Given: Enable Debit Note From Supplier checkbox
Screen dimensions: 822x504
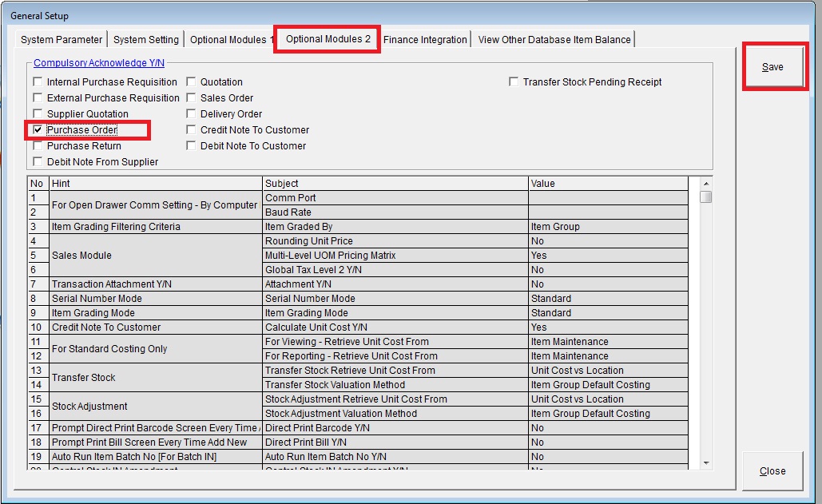Looking at the screenshot, I should 38,162.
